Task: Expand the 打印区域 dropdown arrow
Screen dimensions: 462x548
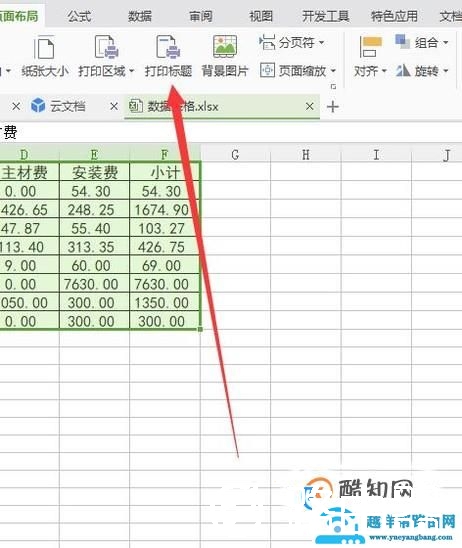Action: point(131,71)
